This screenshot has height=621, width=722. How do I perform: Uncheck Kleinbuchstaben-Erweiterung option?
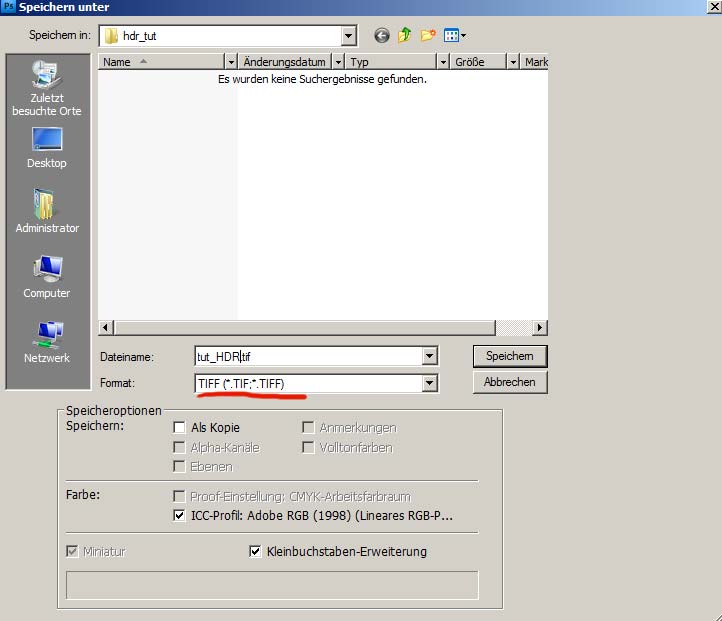click(x=255, y=551)
